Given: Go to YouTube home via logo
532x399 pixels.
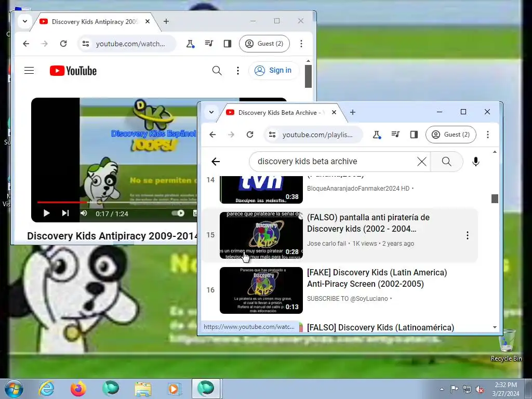Looking at the screenshot, I should [73, 71].
